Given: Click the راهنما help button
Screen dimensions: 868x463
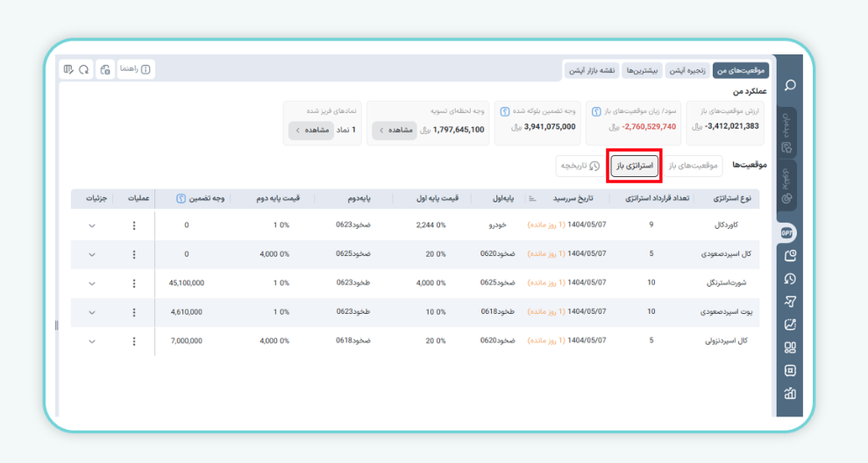Looking at the screenshot, I should (x=135, y=69).
